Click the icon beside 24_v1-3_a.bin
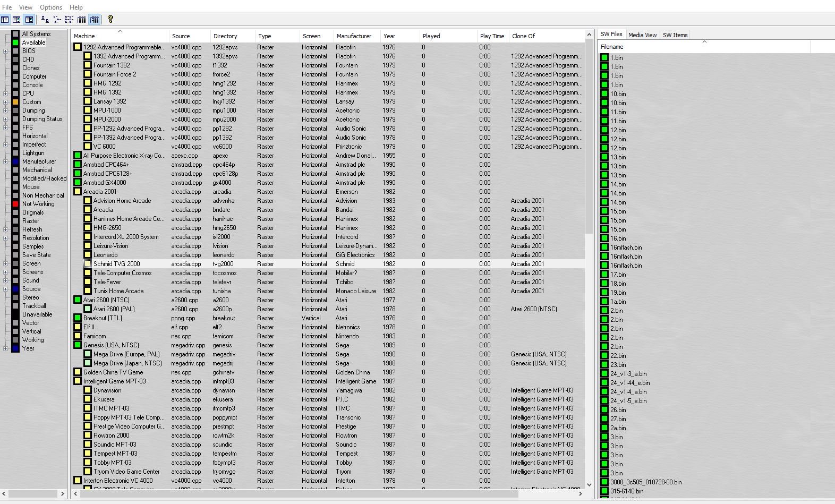The height and width of the screenshot is (504, 835). tap(604, 374)
